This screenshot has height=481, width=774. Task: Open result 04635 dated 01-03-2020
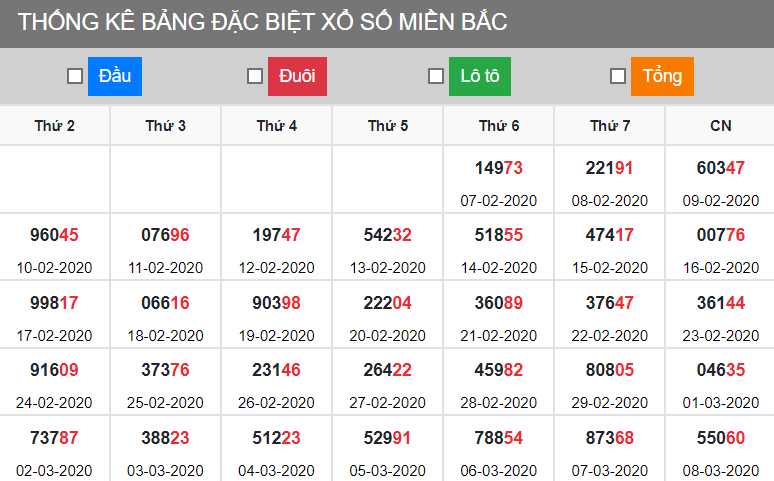721,370
